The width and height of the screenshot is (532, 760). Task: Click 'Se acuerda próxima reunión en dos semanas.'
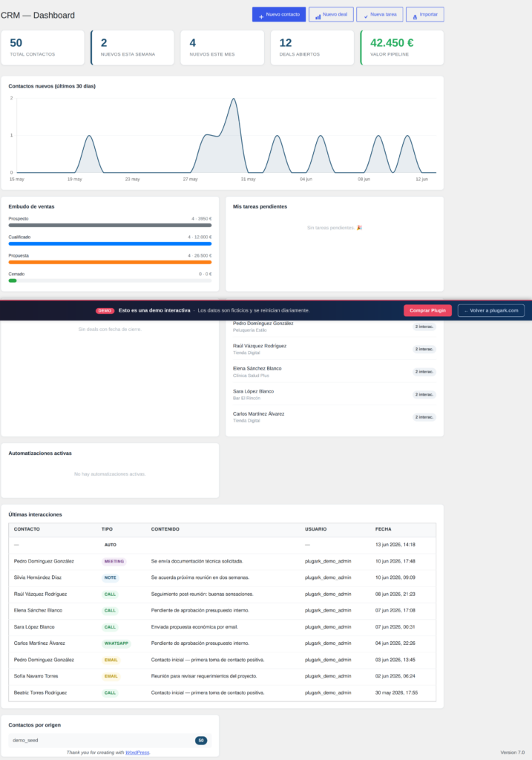[x=200, y=577]
